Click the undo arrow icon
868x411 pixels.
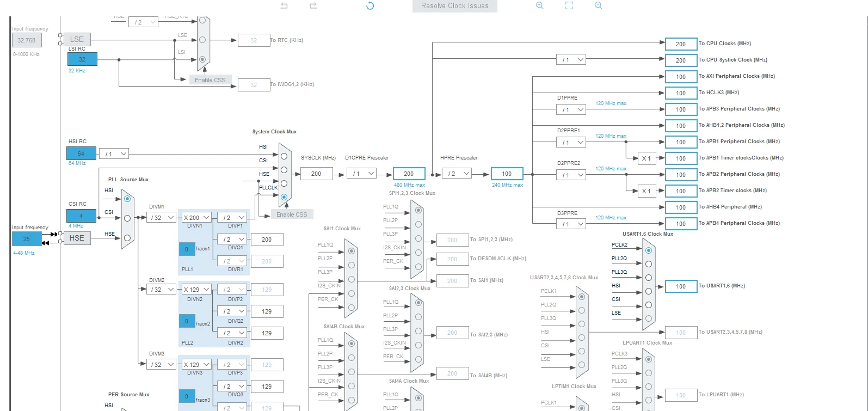pyautogui.click(x=284, y=5)
